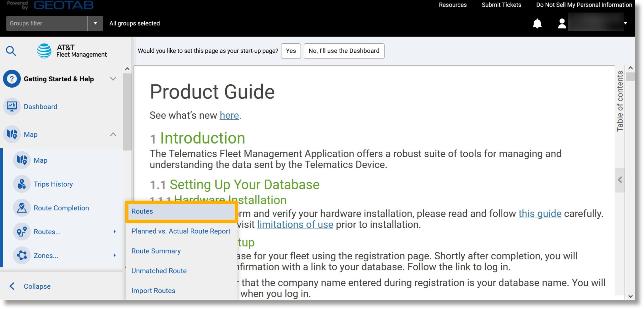Click No, I'll use the Dashboard

pyautogui.click(x=344, y=51)
